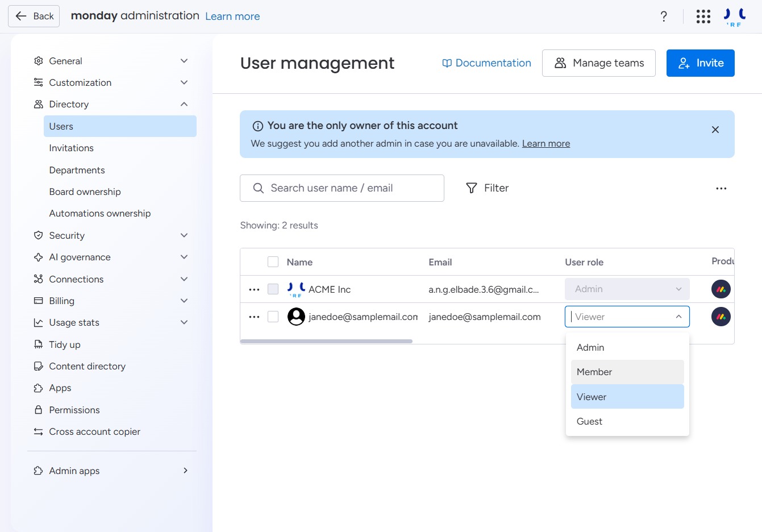The image size is (762, 532).
Task: Expand the Connections section chevron
Action: click(x=184, y=279)
